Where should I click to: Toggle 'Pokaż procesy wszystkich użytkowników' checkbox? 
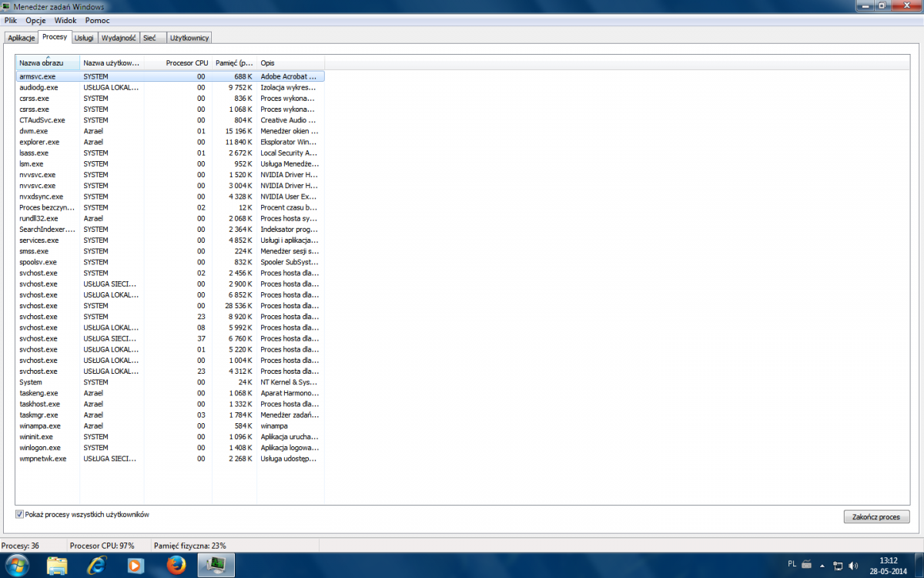(x=19, y=514)
